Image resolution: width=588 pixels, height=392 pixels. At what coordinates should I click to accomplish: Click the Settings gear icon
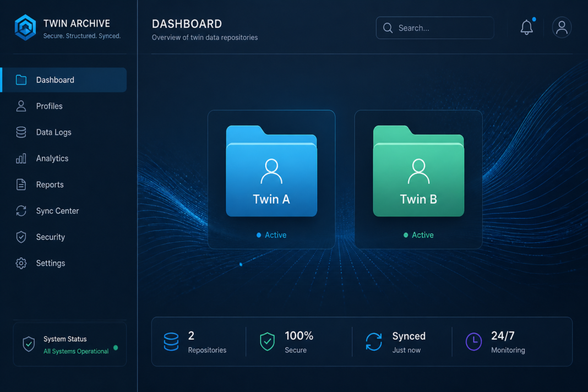pos(21,263)
